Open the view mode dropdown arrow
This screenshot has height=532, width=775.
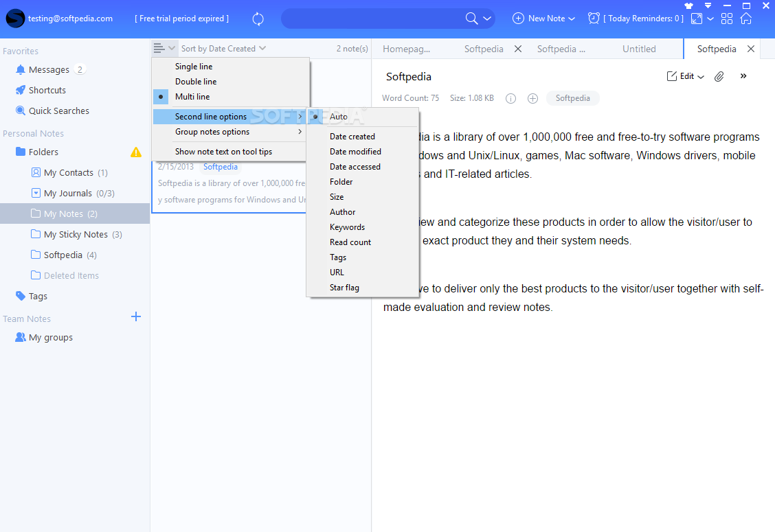pyautogui.click(x=710, y=19)
